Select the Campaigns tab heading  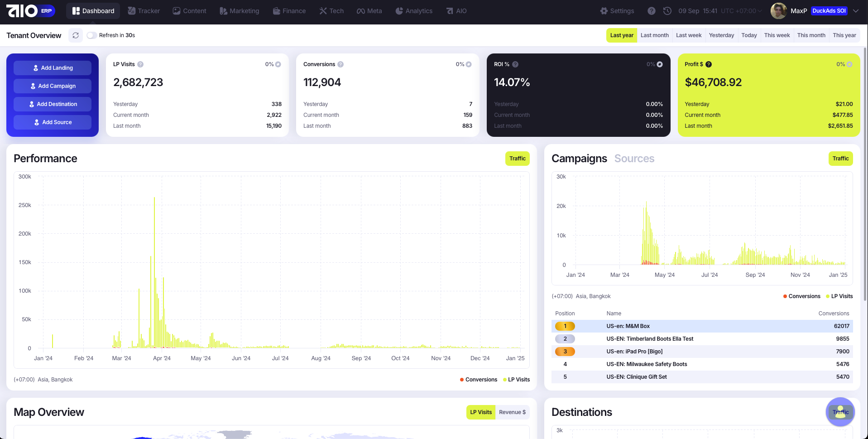[x=579, y=159]
